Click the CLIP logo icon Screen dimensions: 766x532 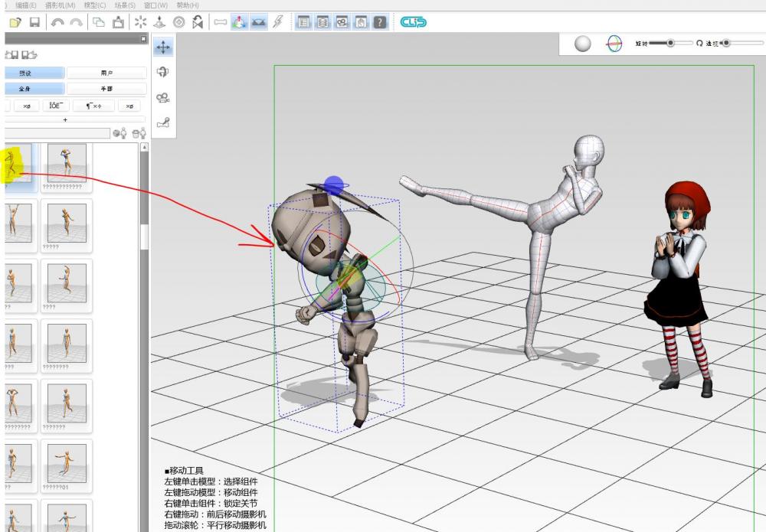tap(414, 22)
